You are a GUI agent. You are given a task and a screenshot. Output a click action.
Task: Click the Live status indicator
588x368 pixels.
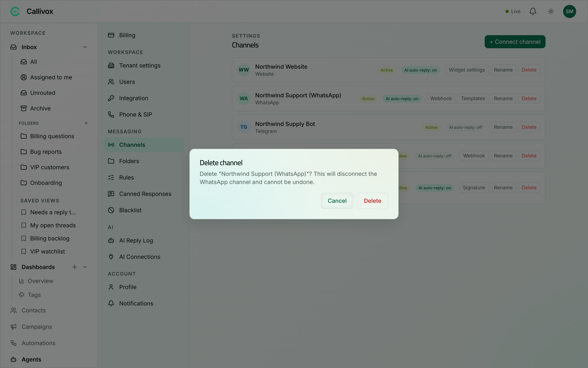point(513,11)
